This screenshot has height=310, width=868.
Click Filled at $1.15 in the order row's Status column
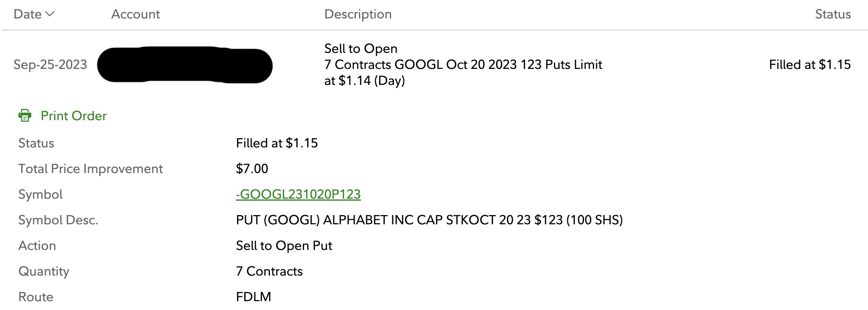(x=809, y=64)
